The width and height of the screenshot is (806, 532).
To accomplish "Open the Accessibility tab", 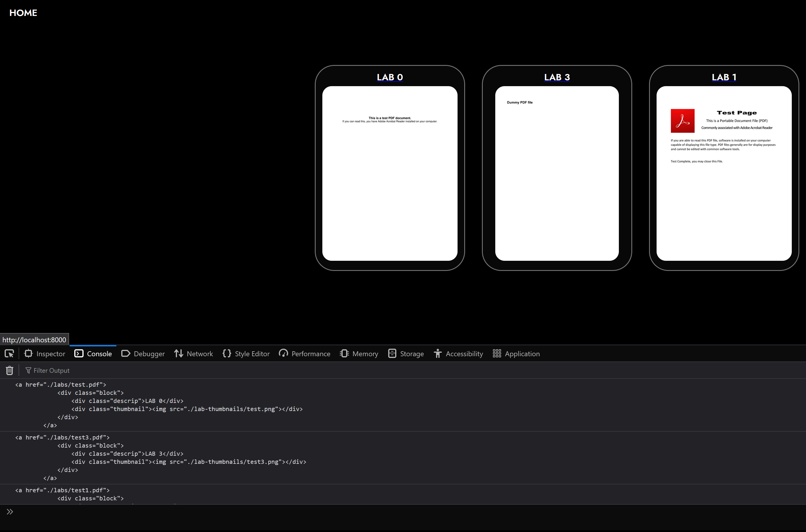I will pos(458,354).
